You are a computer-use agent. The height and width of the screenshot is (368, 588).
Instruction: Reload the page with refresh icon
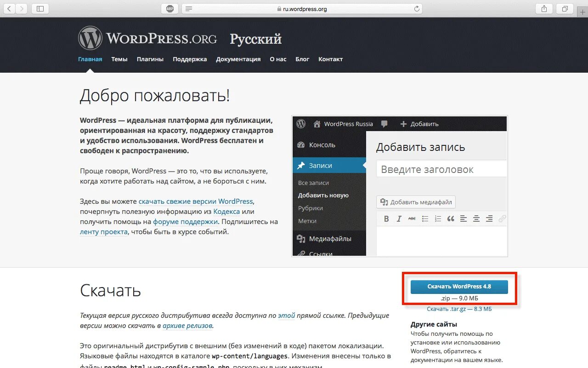pos(417,9)
